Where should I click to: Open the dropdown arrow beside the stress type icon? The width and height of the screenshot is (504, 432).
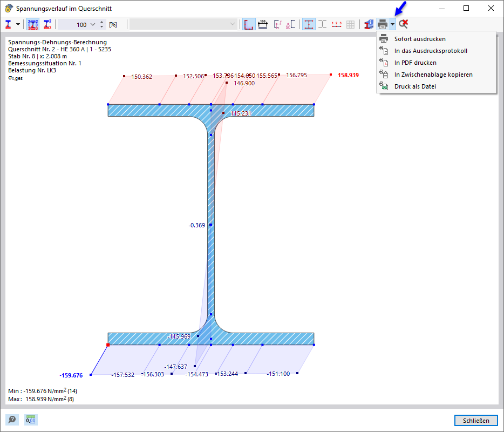pos(18,24)
